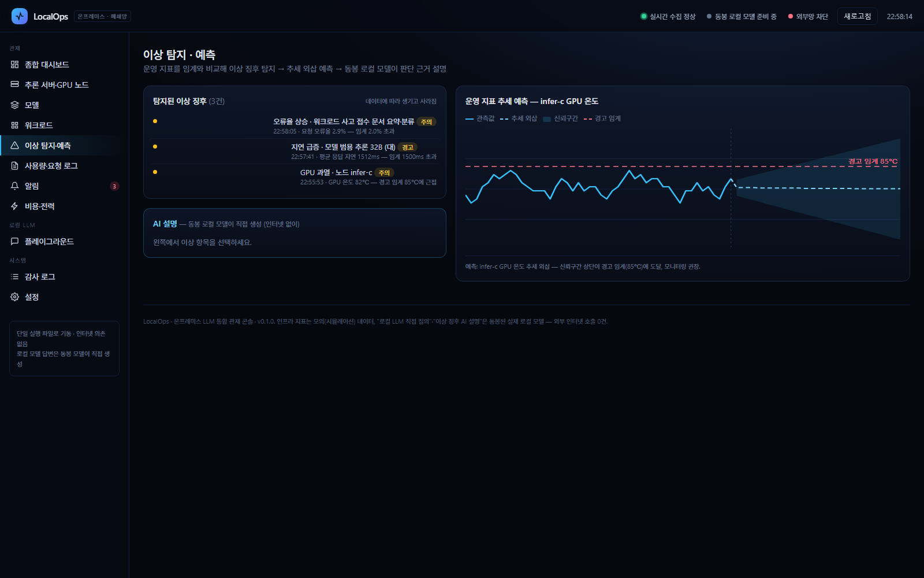This screenshot has width=924, height=578.
Task: Click the green 실시간 수집 정상 status dot
Action: tap(644, 16)
